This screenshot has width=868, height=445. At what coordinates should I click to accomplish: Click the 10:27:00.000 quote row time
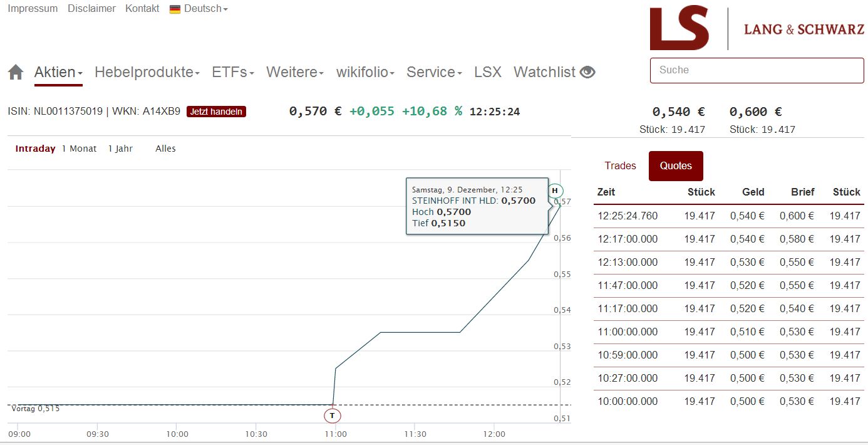(628, 379)
